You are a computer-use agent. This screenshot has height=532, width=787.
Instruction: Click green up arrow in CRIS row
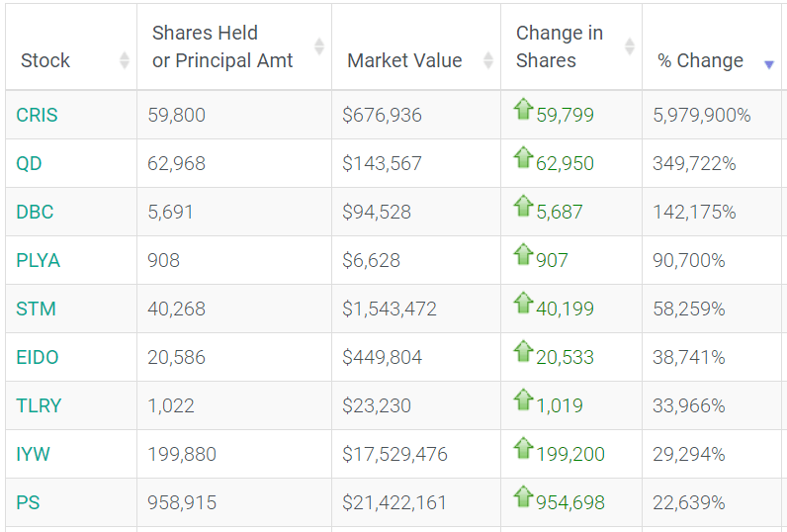pos(523,109)
